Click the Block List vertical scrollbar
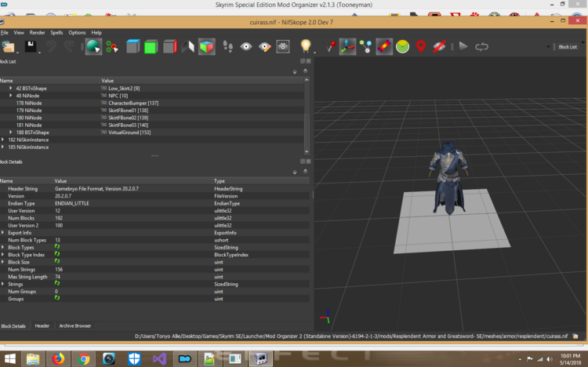 [307, 115]
